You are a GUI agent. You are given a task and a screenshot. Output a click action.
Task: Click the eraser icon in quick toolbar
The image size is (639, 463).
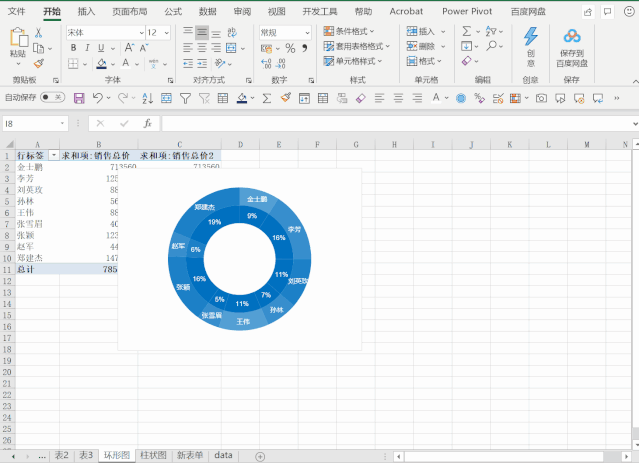coord(360,98)
